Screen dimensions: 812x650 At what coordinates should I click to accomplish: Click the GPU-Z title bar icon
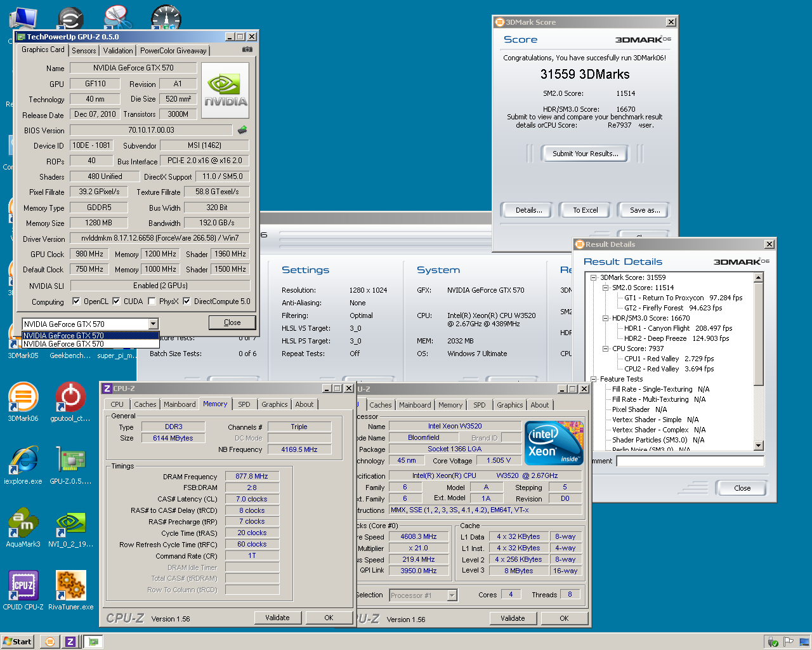tap(20, 37)
